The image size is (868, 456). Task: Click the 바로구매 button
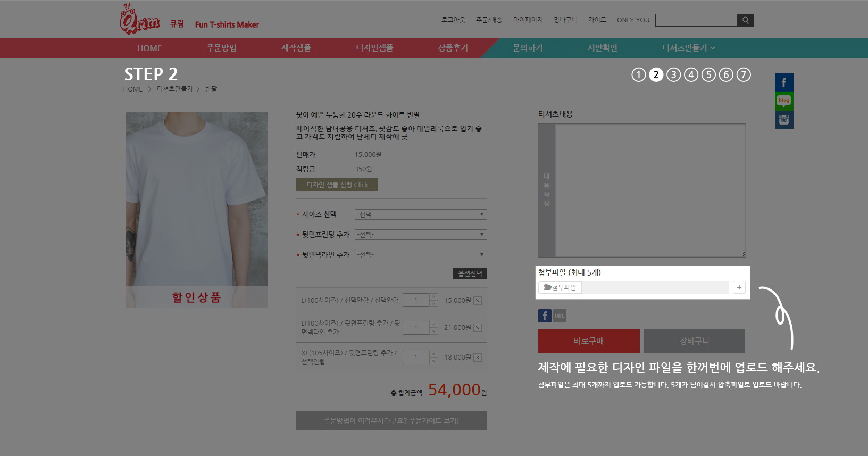tap(589, 341)
